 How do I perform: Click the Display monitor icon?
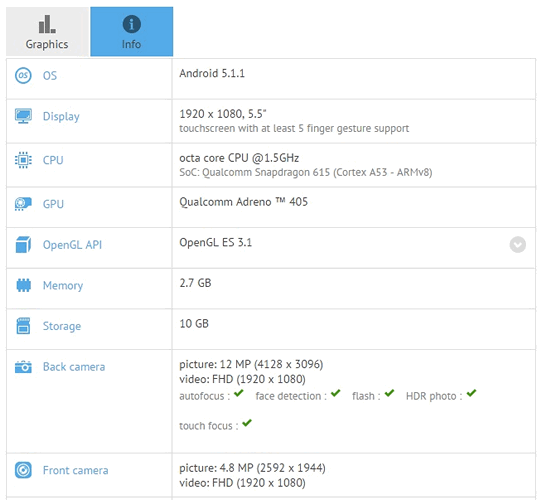(x=23, y=116)
